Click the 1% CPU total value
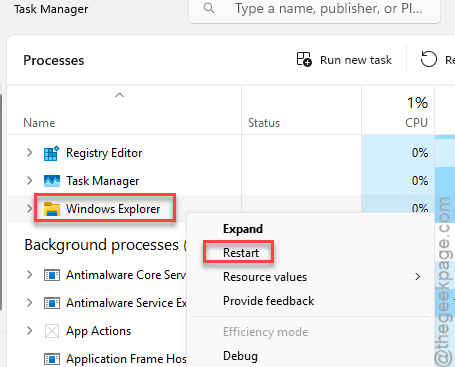Screen dimensions: 455x367 tap(417, 103)
